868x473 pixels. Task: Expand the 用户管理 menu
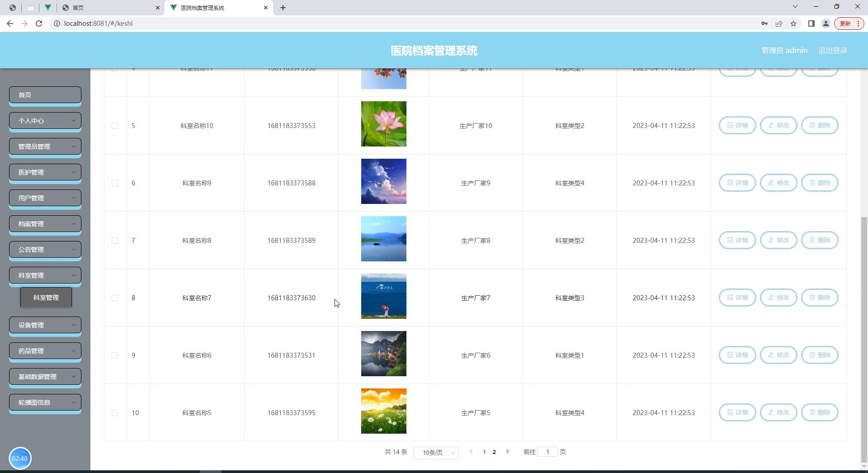coord(45,198)
